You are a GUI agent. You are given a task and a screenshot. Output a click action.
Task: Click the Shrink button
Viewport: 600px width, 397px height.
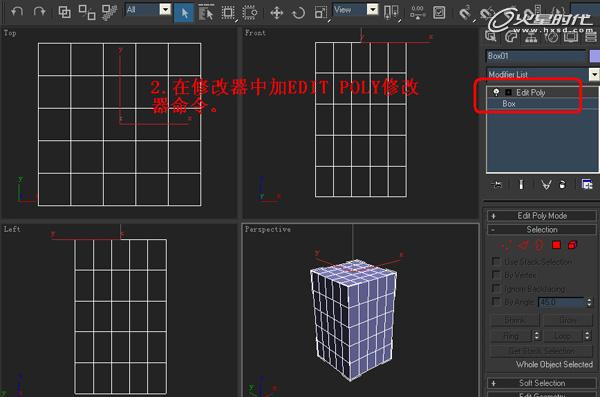(x=514, y=320)
